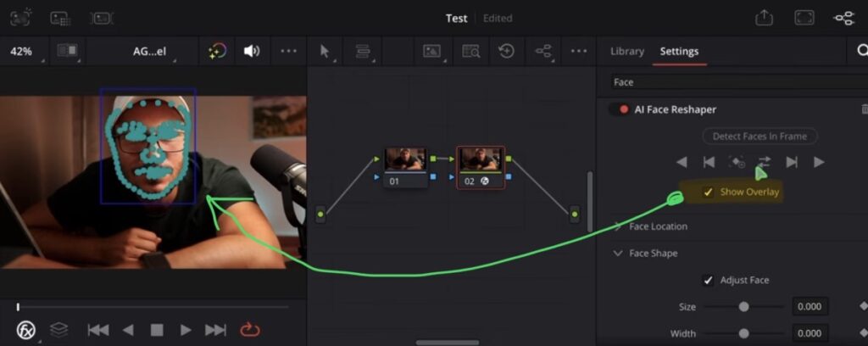This screenshot has width=868, height=346.
Task: Open the clip layout icon dropdown
Action: pos(363,52)
